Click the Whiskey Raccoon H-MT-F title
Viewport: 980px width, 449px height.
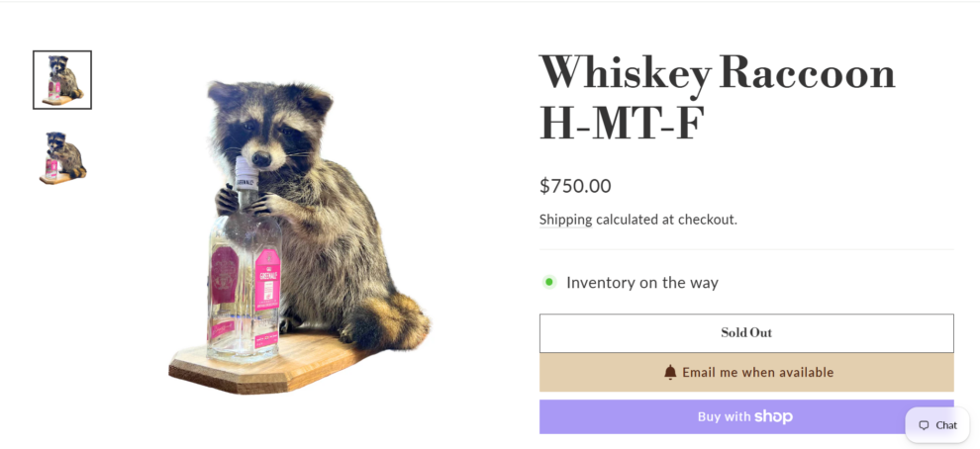(718, 98)
